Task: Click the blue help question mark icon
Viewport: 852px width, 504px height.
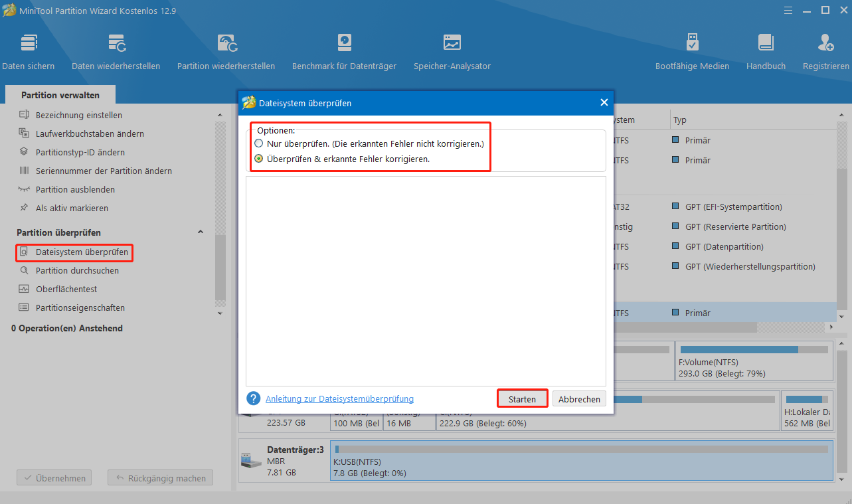Action: pyautogui.click(x=253, y=398)
